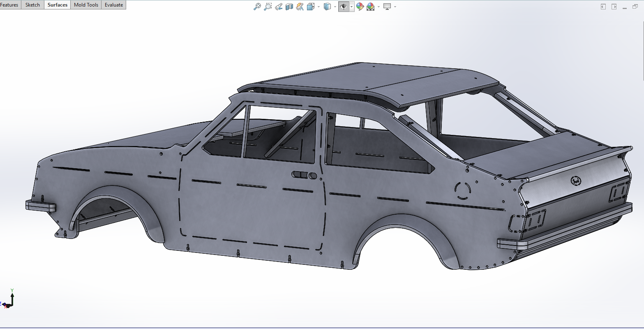Open the Mold Tools tab

pyautogui.click(x=86, y=5)
